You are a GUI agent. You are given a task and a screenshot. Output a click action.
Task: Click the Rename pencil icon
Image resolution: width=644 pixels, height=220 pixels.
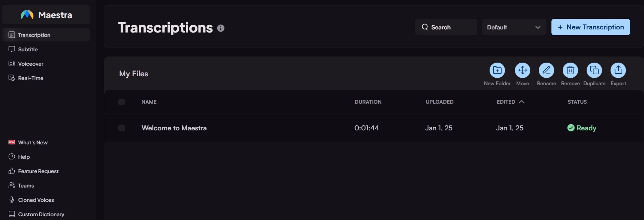click(546, 70)
